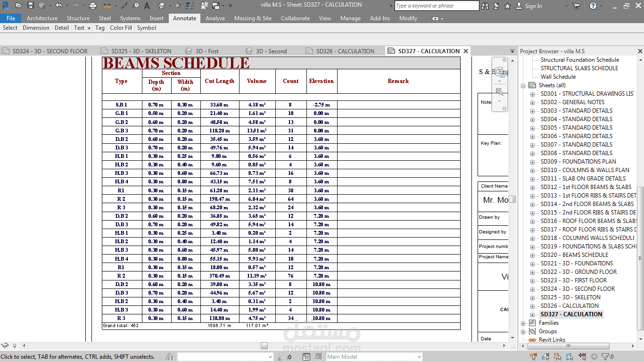Click the Design Options icon
644x362 pixels.
pos(306,357)
